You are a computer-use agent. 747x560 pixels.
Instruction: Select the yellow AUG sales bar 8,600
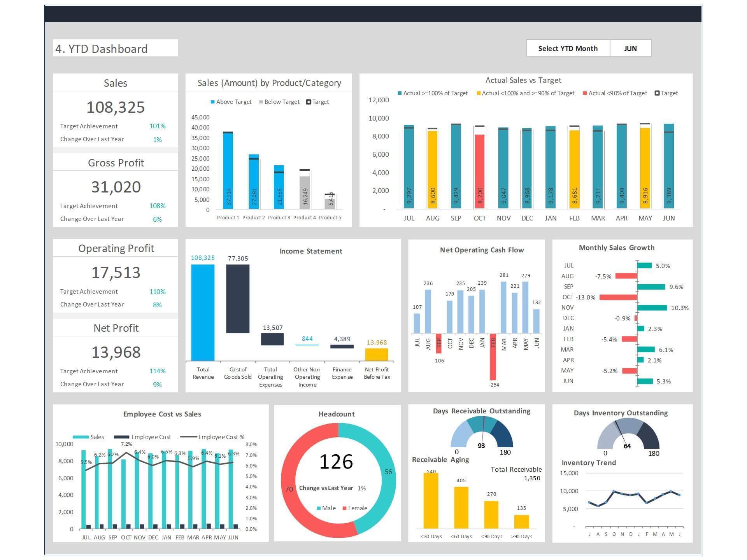[x=432, y=170]
